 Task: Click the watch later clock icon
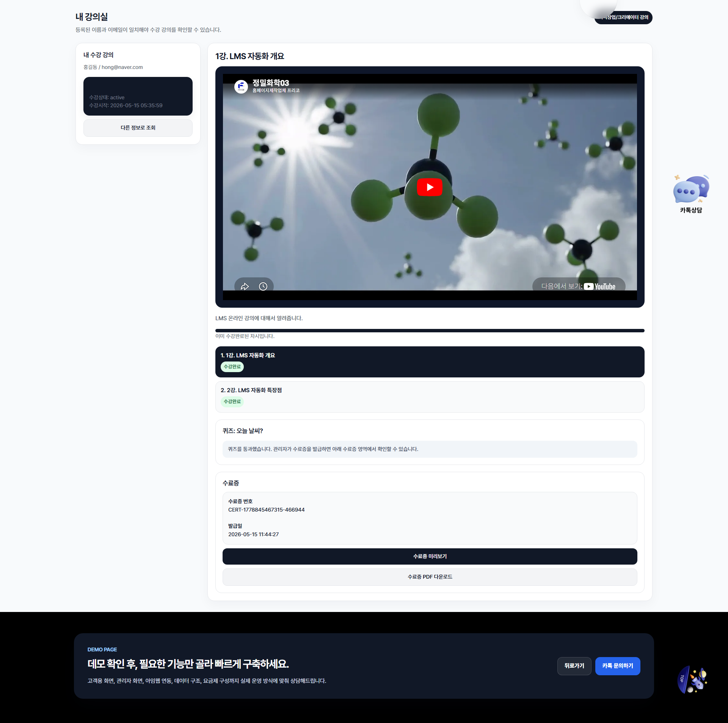(x=263, y=286)
